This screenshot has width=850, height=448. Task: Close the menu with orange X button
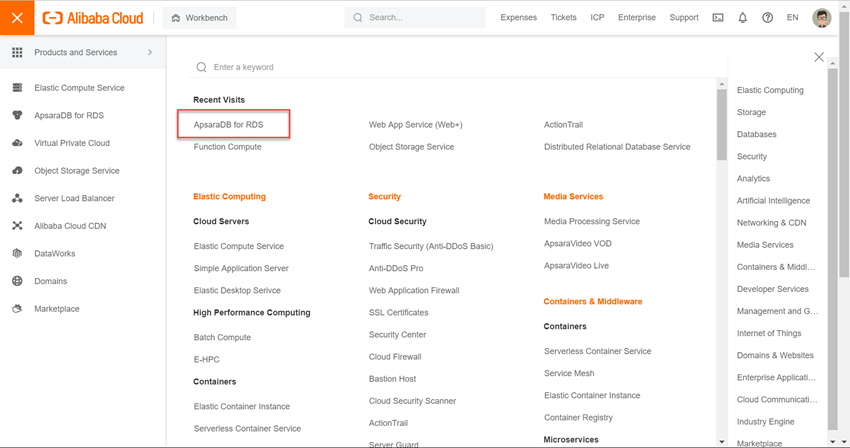click(17, 18)
